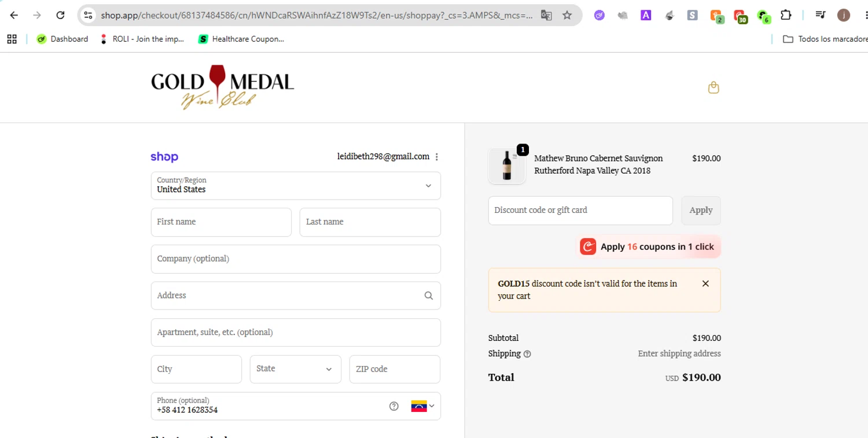Open the apps grid in bookmarks bar
The image size is (868, 438).
coord(12,39)
